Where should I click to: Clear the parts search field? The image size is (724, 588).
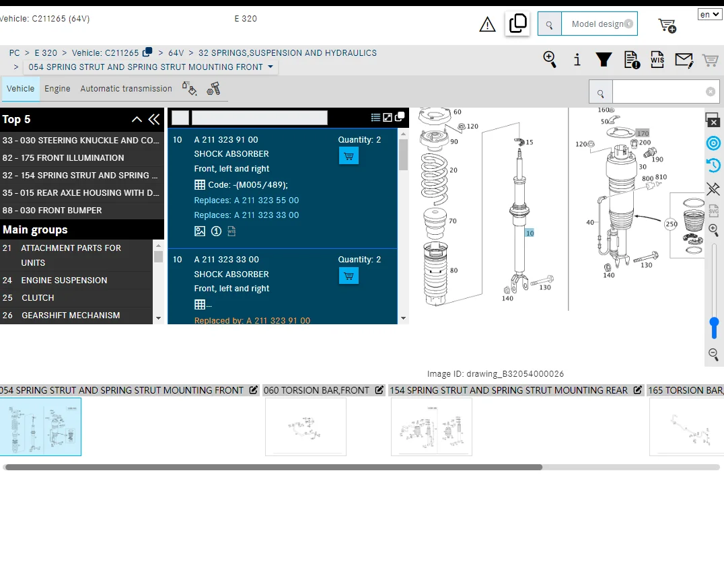pyautogui.click(x=711, y=92)
